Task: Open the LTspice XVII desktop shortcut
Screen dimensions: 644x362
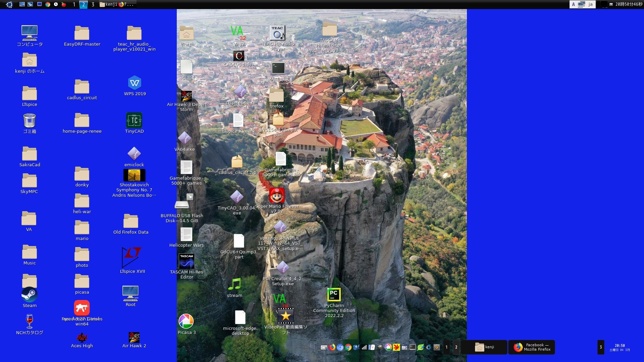Action: click(x=132, y=258)
